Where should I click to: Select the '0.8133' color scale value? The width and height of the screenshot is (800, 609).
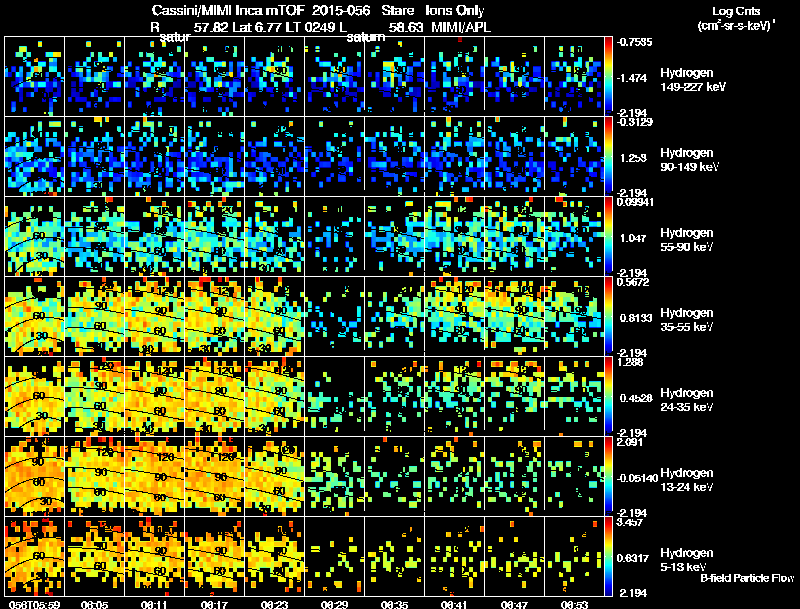tap(636, 318)
